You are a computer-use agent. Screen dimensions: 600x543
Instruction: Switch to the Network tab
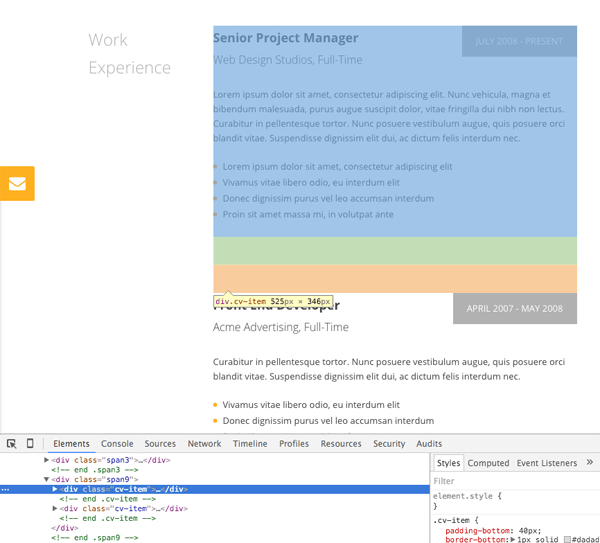tap(204, 444)
